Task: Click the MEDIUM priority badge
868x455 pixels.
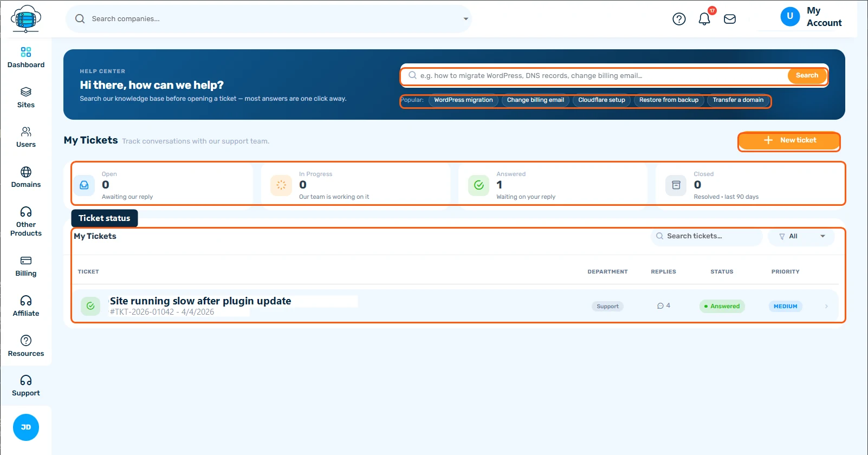Action: coord(785,307)
